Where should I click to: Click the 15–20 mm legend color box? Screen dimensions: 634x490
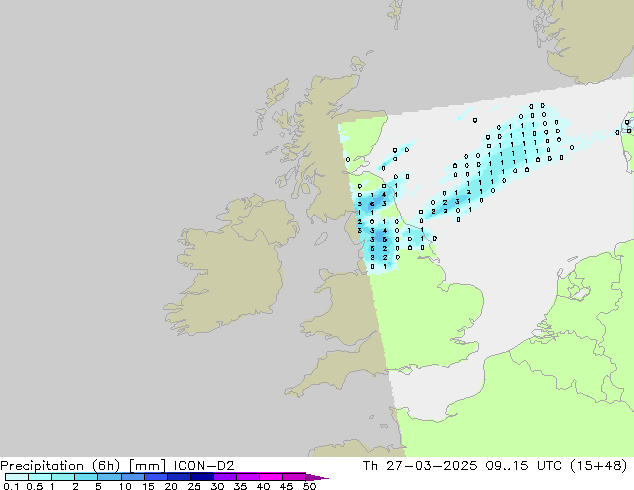(155, 477)
